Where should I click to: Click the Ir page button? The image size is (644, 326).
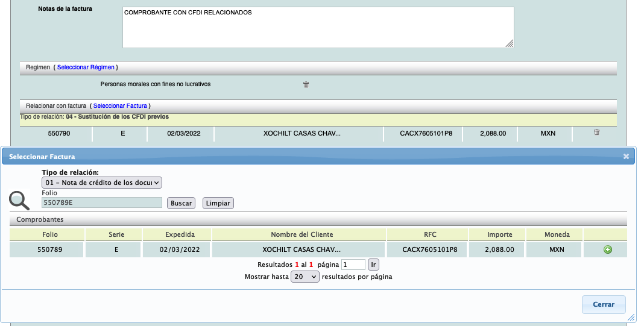pyautogui.click(x=373, y=264)
